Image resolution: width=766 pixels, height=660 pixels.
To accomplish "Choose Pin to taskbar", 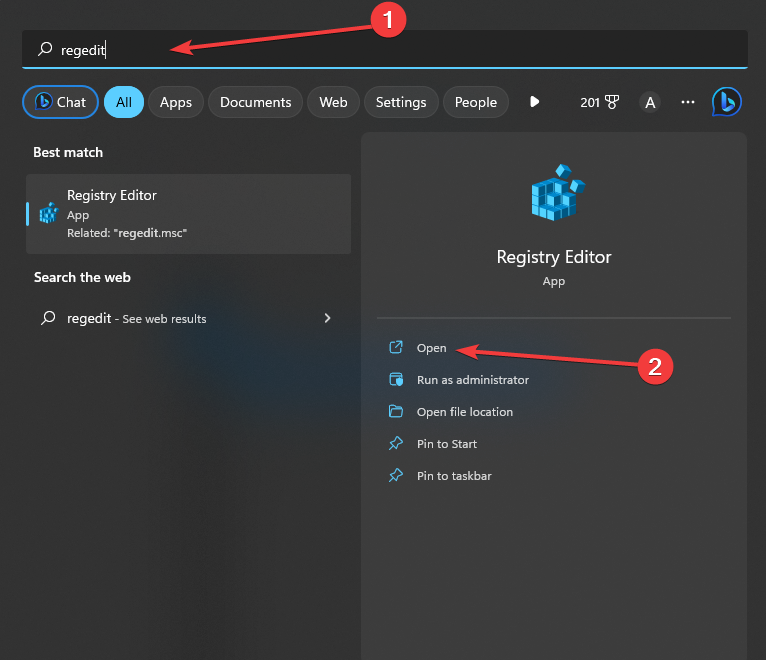I will pyautogui.click(x=454, y=476).
